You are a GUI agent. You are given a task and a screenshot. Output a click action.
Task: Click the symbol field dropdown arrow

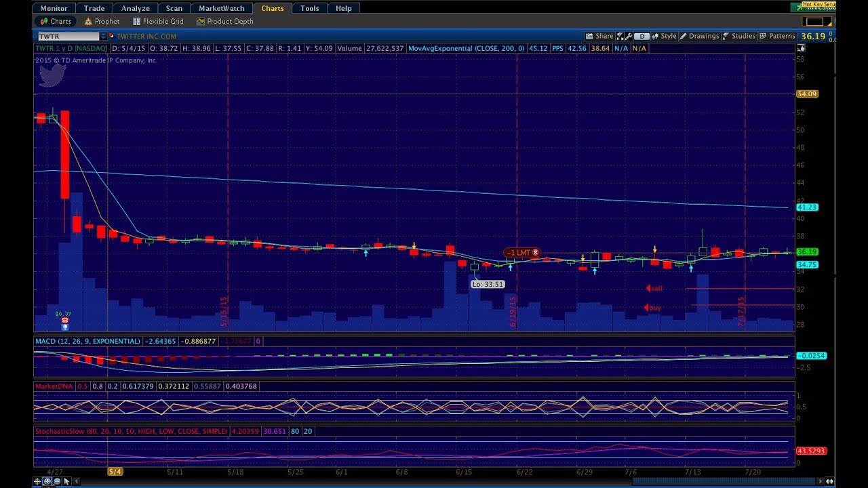(104, 36)
